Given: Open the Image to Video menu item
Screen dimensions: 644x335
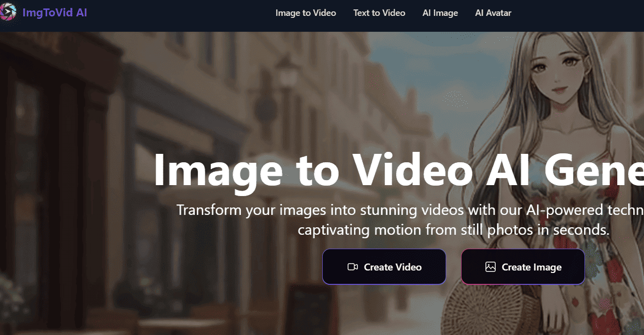Looking at the screenshot, I should pos(305,13).
